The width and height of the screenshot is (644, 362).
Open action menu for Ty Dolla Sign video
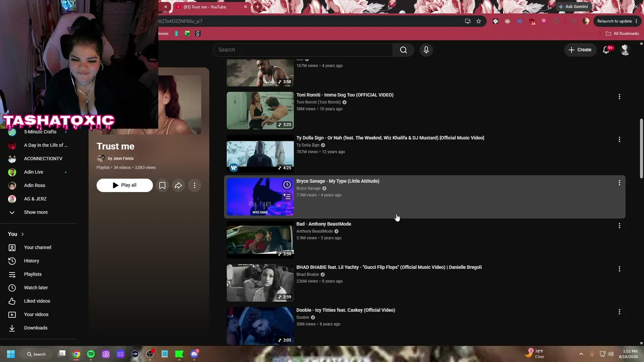[619, 139]
